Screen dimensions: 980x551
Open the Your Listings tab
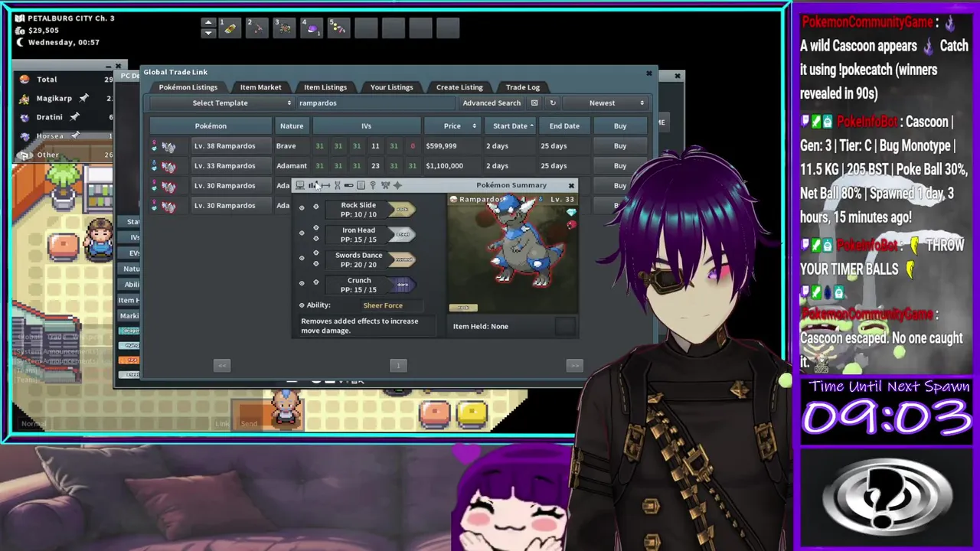(x=392, y=87)
